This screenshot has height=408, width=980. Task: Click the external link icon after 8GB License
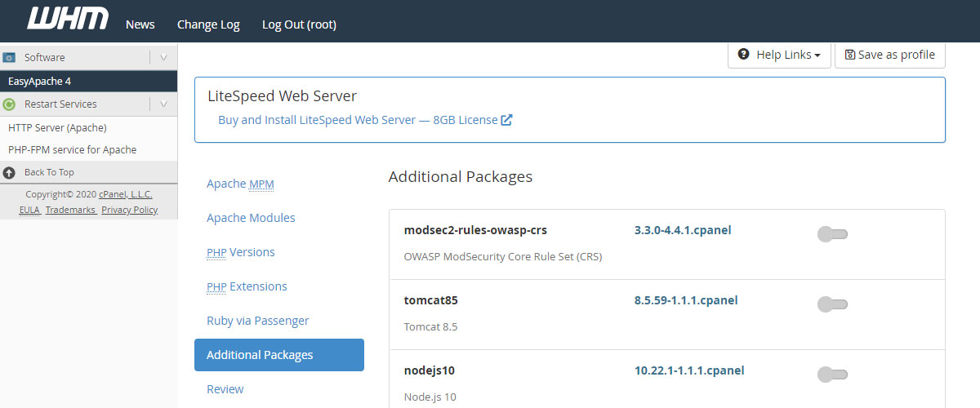pyautogui.click(x=506, y=120)
